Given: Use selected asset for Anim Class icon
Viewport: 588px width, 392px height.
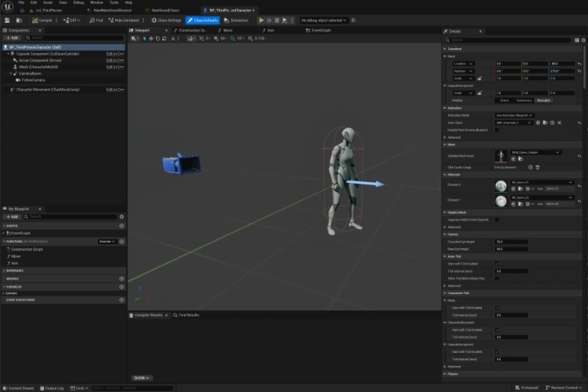Looking at the screenshot, I should [537, 122].
